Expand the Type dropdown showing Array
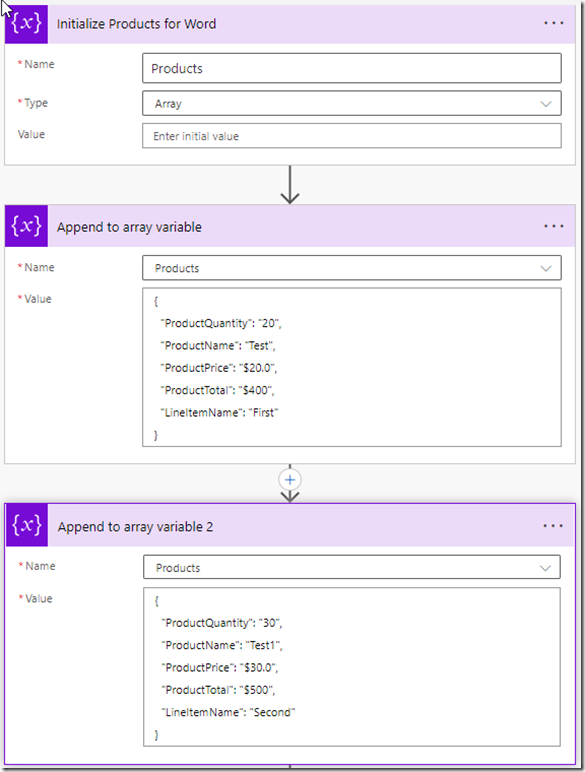 (x=352, y=103)
